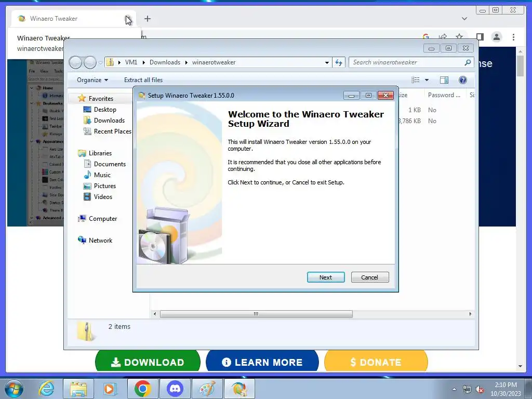Viewport: 532px width, 399px height.
Task: Click the horizontal scrollbar in Explorer
Action: point(256,314)
